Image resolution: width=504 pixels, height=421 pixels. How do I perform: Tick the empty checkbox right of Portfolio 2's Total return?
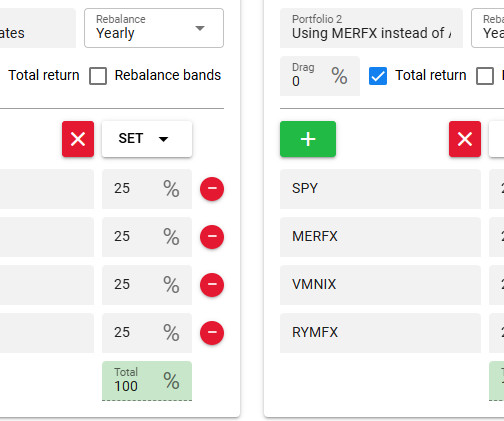click(x=485, y=76)
